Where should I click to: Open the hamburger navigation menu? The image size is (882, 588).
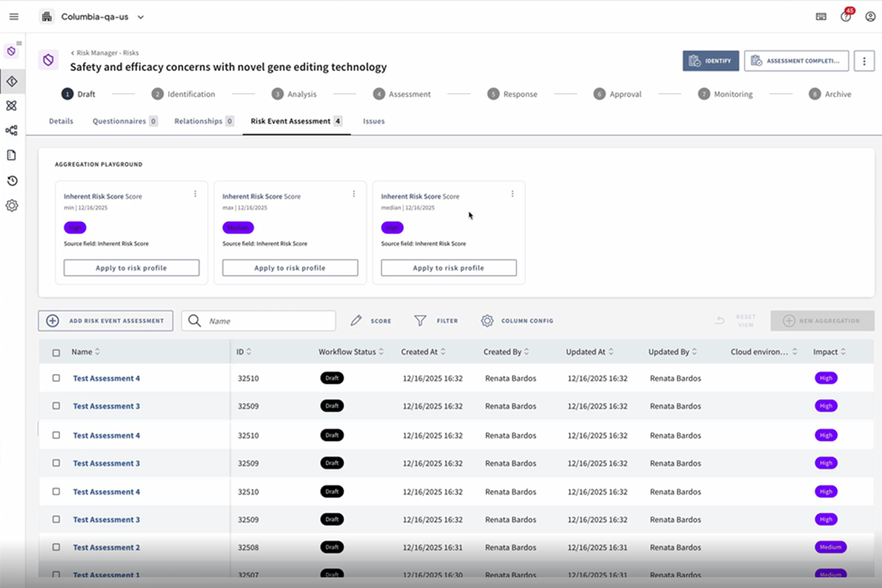tap(14, 17)
